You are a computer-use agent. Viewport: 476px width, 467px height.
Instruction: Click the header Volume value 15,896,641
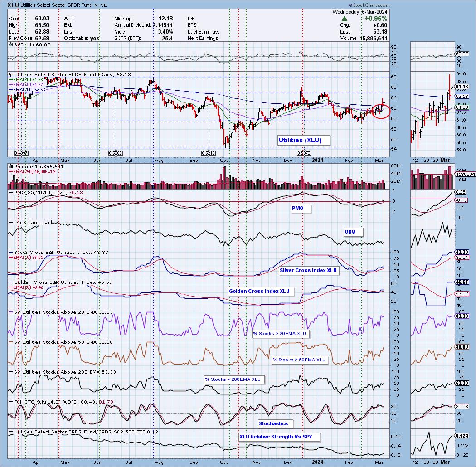(x=373, y=38)
